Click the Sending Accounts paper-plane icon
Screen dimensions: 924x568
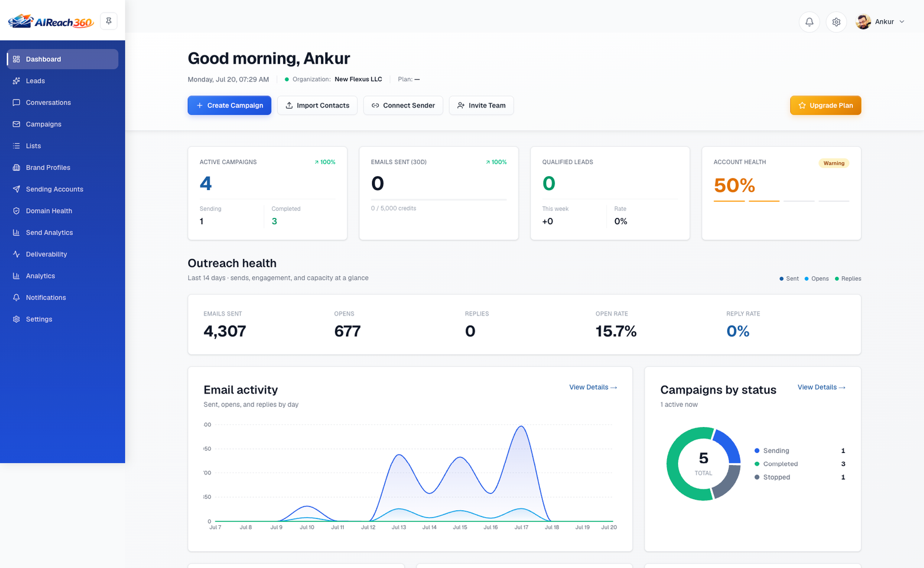[16, 189]
